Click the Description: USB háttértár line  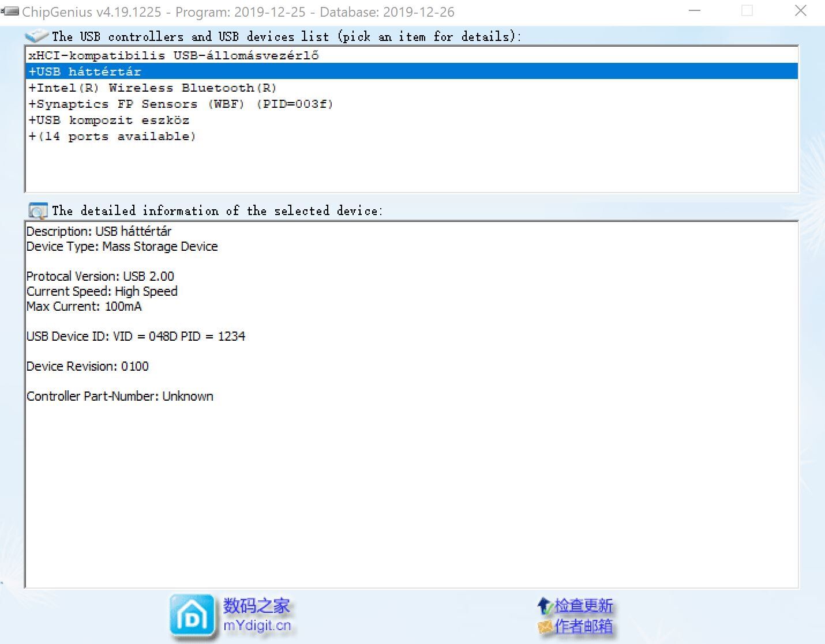click(x=99, y=231)
